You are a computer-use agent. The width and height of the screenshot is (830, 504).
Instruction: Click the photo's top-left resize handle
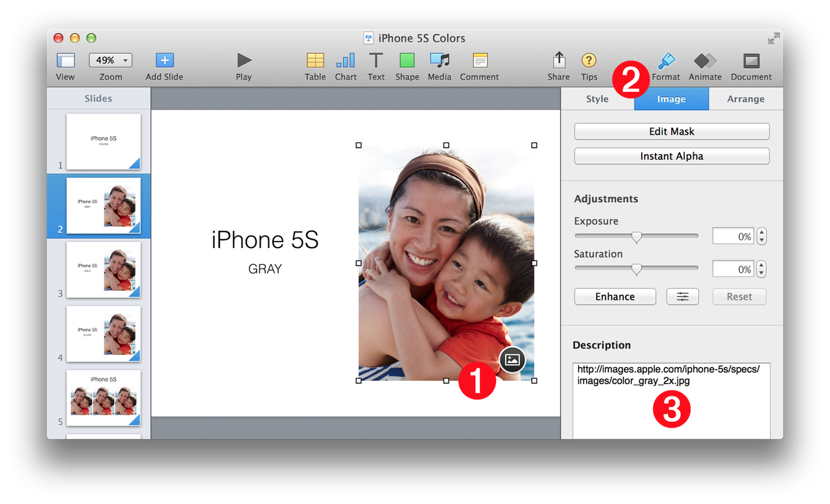pyautogui.click(x=359, y=145)
